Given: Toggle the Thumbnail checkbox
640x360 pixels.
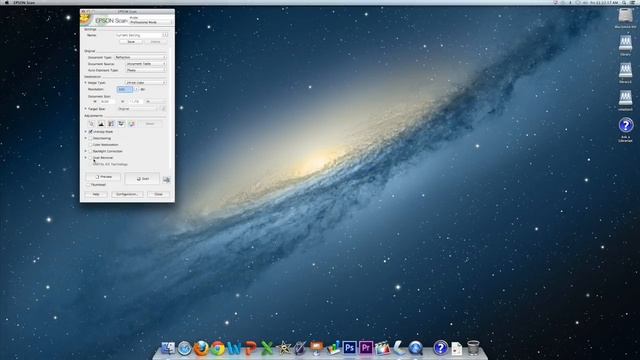Looking at the screenshot, I should click(88, 185).
